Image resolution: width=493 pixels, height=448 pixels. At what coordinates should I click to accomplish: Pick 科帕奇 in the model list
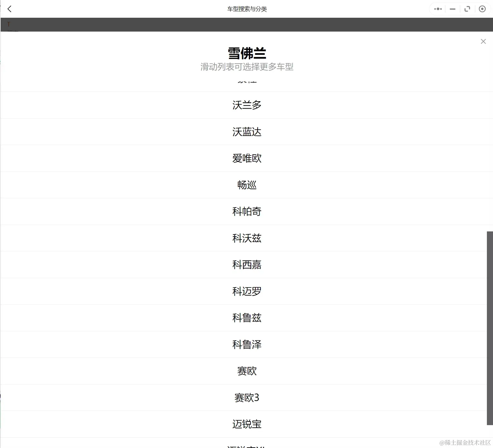247,211
